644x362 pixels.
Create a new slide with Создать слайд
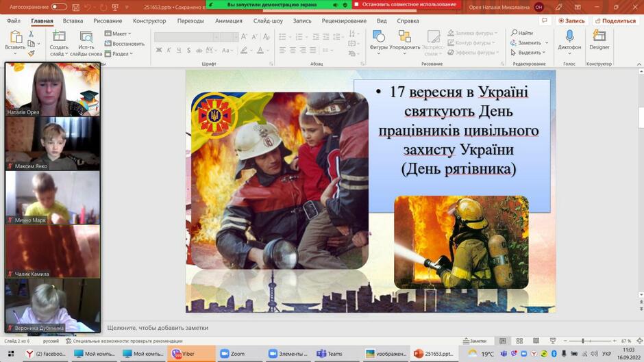59,44
